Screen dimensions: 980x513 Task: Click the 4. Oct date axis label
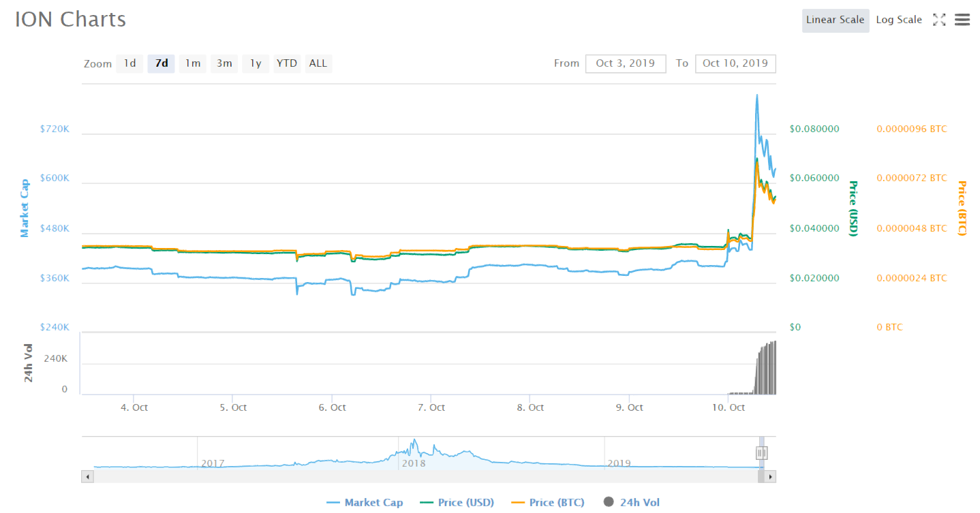tap(134, 407)
